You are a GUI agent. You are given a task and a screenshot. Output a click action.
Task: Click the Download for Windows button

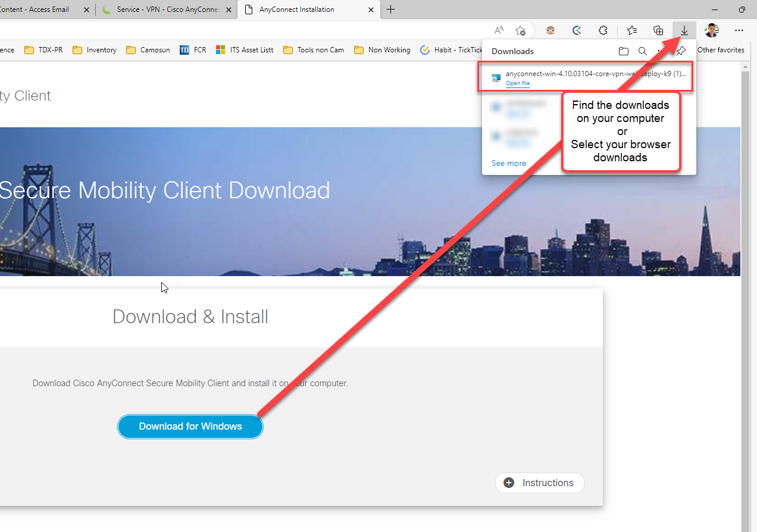(x=190, y=427)
